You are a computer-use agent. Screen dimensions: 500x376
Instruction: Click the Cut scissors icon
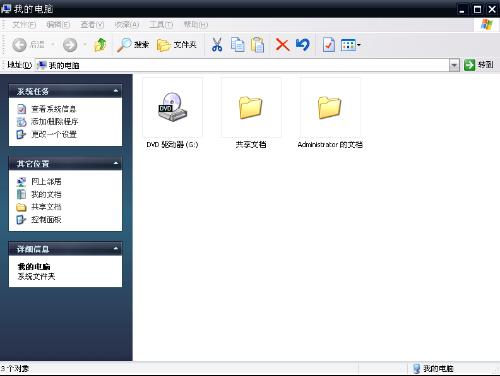click(217, 45)
